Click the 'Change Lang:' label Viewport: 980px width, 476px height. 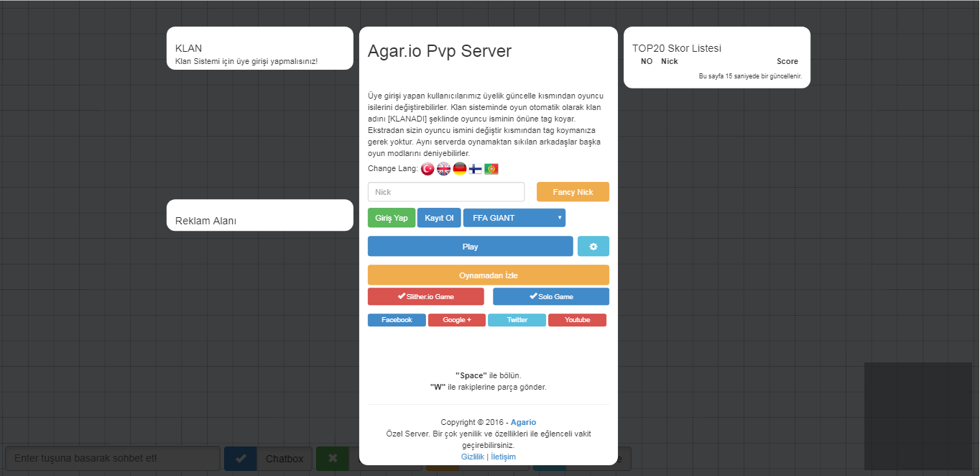393,168
